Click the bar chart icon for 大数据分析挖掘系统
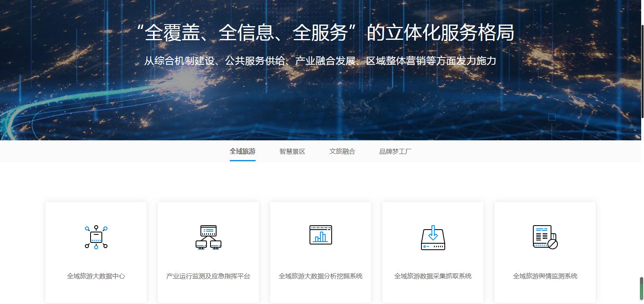Viewport: 644px width, 304px height. tap(320, 235)
